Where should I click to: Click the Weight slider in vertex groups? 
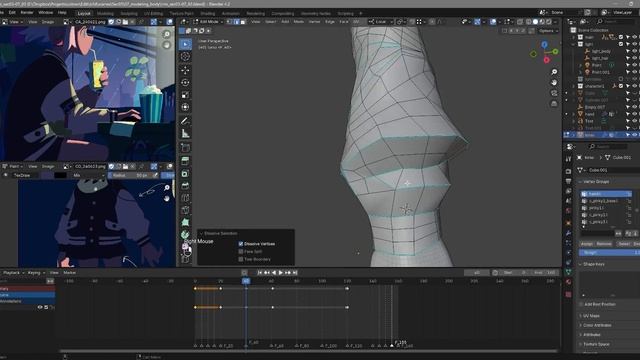tap(609, 253)
